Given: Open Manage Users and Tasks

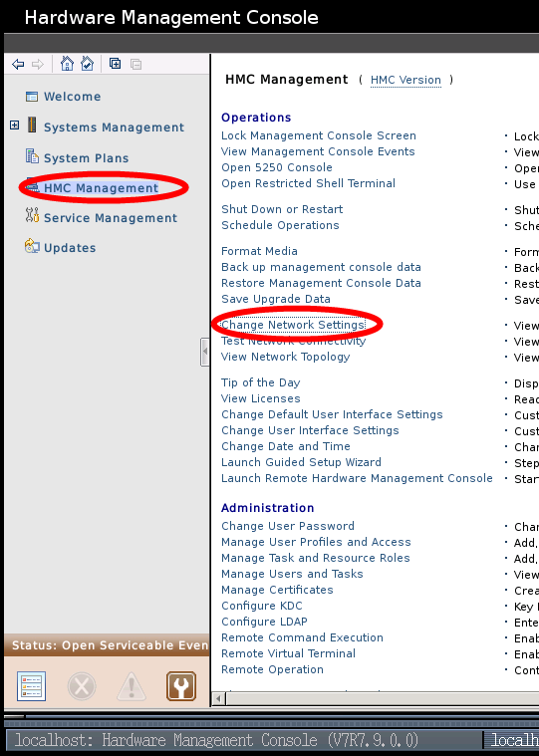Looking at the screenshot, I should pyautogui.click(x=292, y=574).
